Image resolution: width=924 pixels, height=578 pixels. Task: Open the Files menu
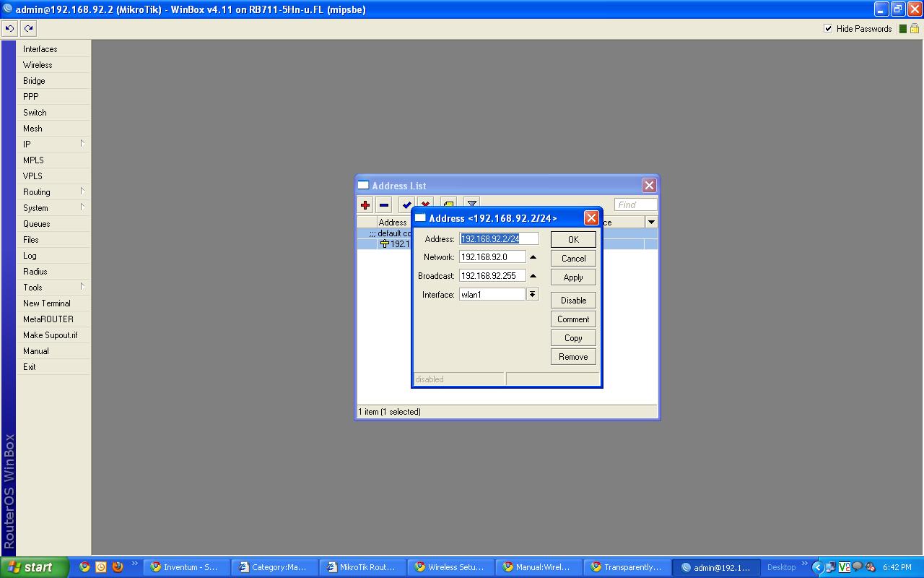click(x=54, y=240)
